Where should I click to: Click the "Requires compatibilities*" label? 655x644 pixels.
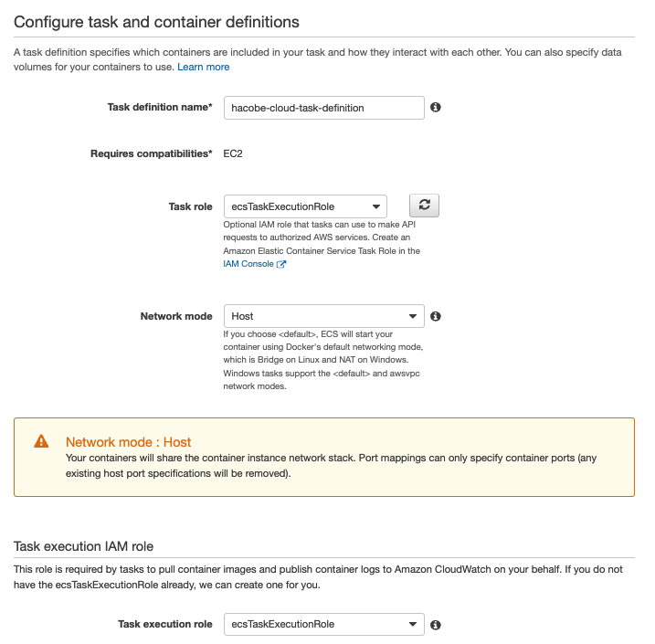(151, 153)
